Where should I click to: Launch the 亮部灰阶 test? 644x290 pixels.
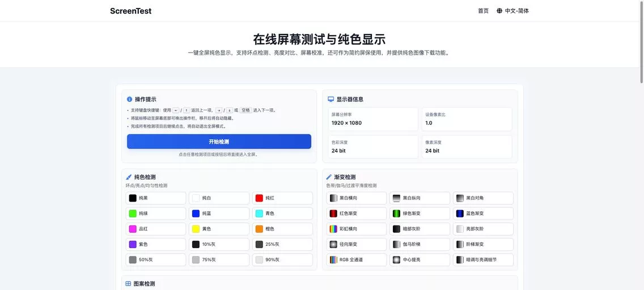pos(483,229)
